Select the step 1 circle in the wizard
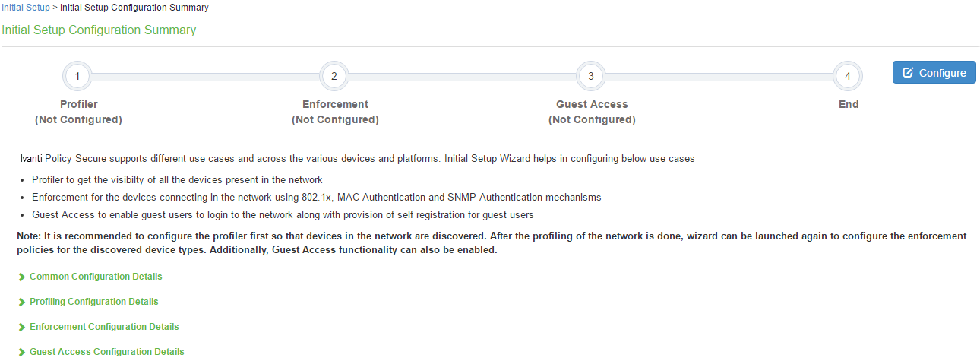 pyautogui.click(x=77, y=76)
